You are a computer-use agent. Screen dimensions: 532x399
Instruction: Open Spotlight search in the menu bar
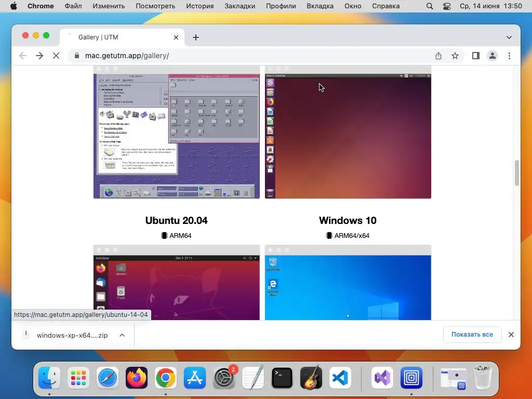pyautogui.click(x=430, y=6)
